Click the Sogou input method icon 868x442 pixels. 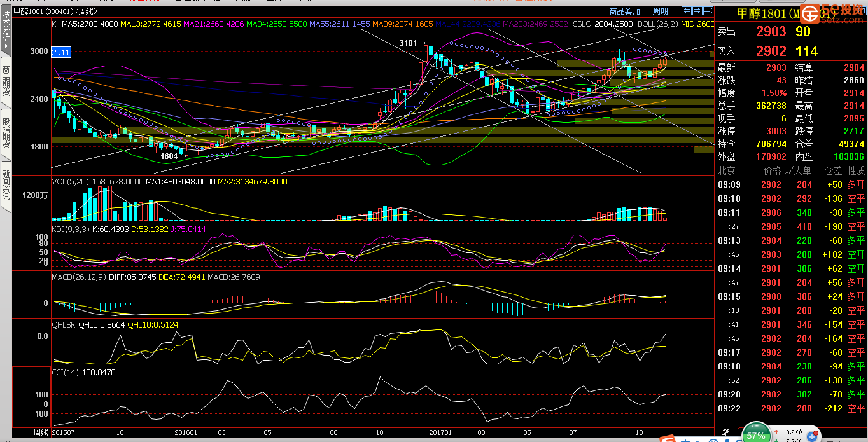(x=668, y=439)
